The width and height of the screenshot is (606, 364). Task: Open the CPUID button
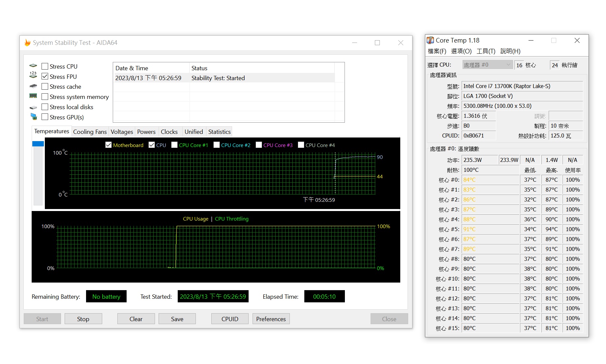tap(230, 319)
